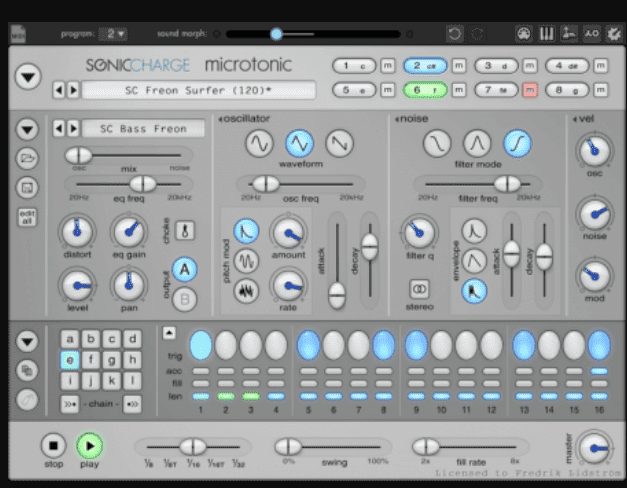Click the sound morph slider handle
The image size is (627, 488).
click(276, 34)
